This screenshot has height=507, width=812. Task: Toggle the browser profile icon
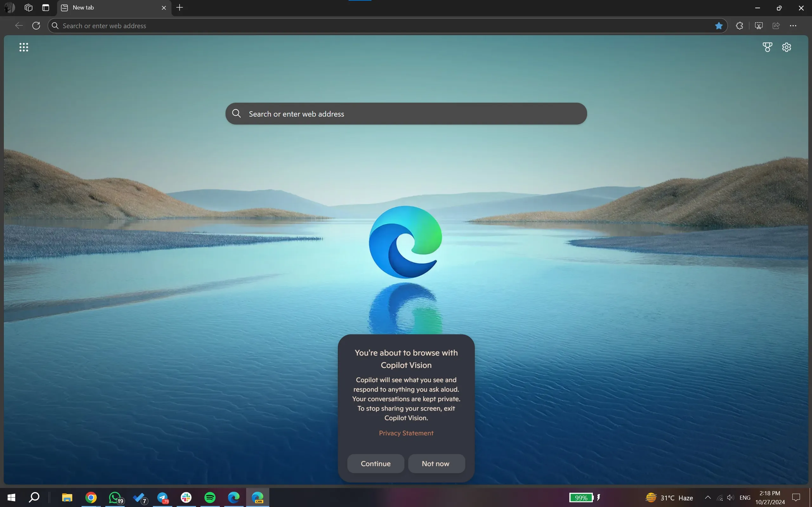10,8
